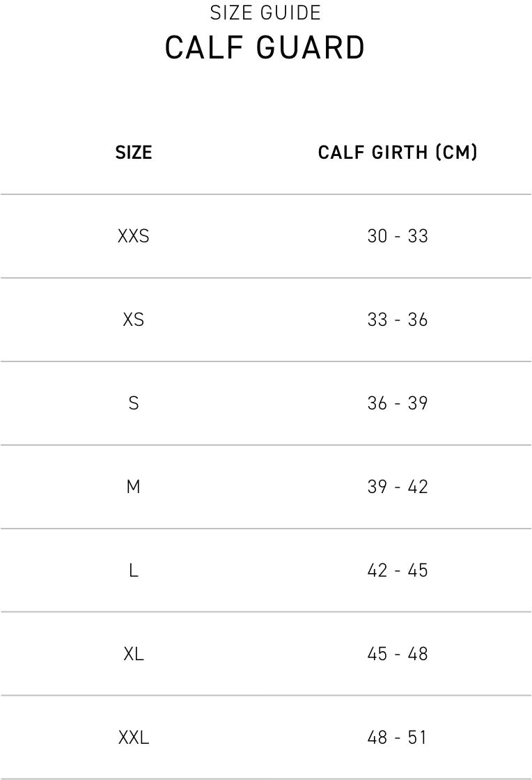This screenshot has width=532, height=780.
Task: Click the 30 - 33 girth value
Action: tap(398, 236)
